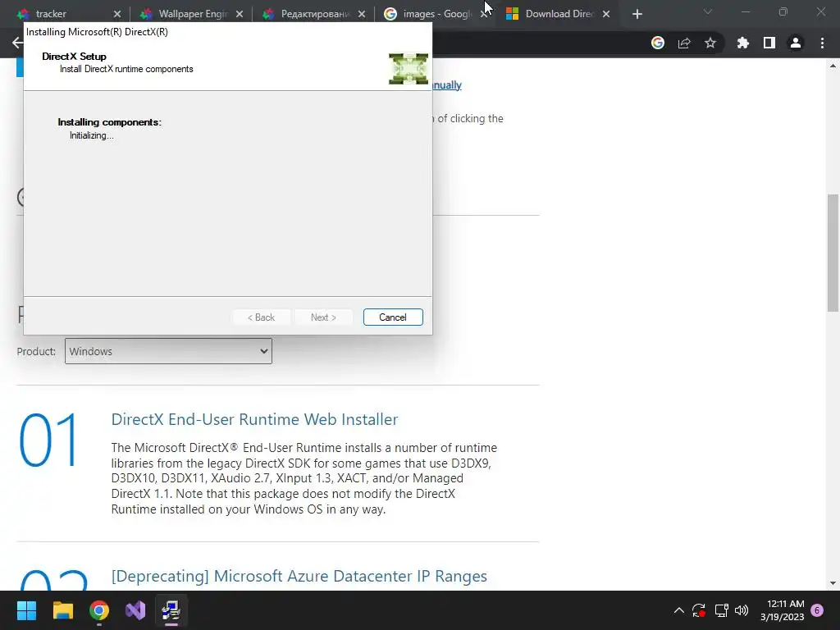Image resolution: width=840 pixels, height=630 pixels.
Task: Click the network tray icon
Action: [x=721, y=610]
